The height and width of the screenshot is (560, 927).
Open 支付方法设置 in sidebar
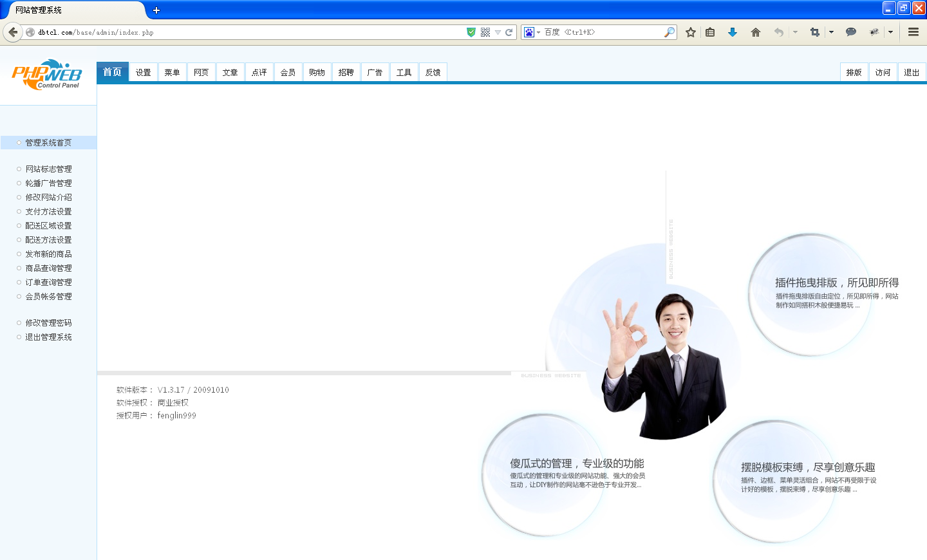click(48, 212)
